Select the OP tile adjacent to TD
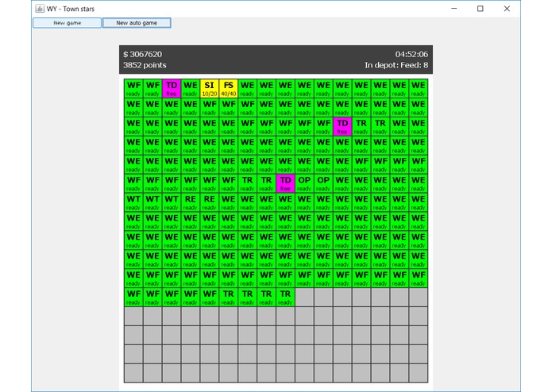The height and width of the screenshot is (392, 552). (304, 183)
